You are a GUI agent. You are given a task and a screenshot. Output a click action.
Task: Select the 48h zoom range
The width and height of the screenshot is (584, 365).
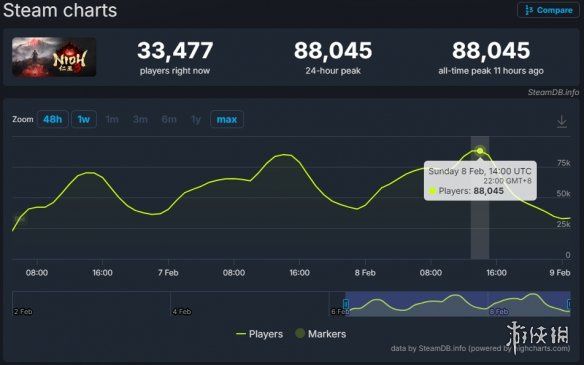[x=53, y=119]
